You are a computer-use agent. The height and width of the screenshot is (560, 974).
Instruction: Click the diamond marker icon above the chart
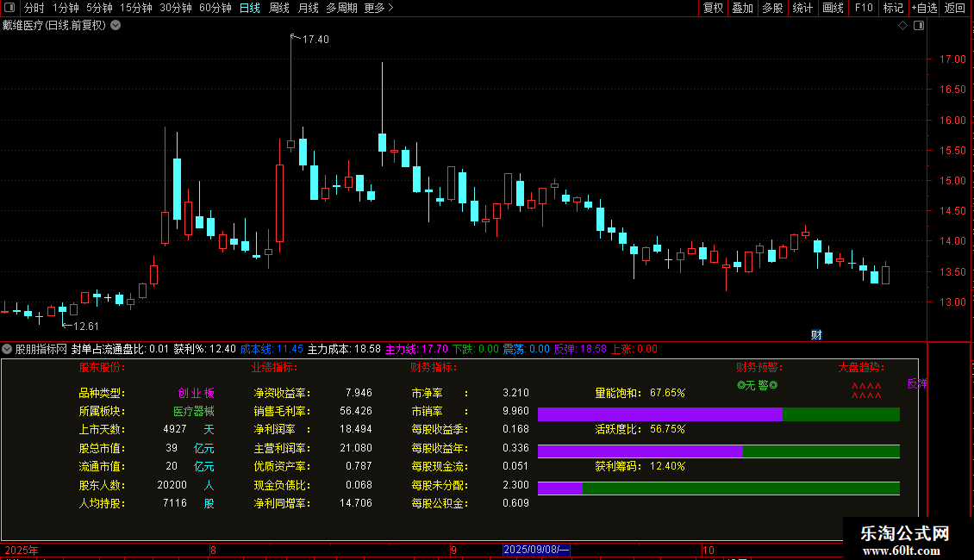tap(902, 26)
